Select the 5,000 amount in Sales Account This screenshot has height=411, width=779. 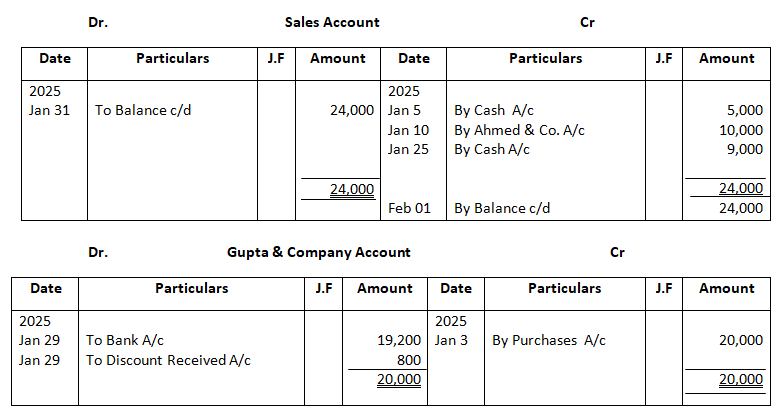pyautogui.click(x=745, y=110)
